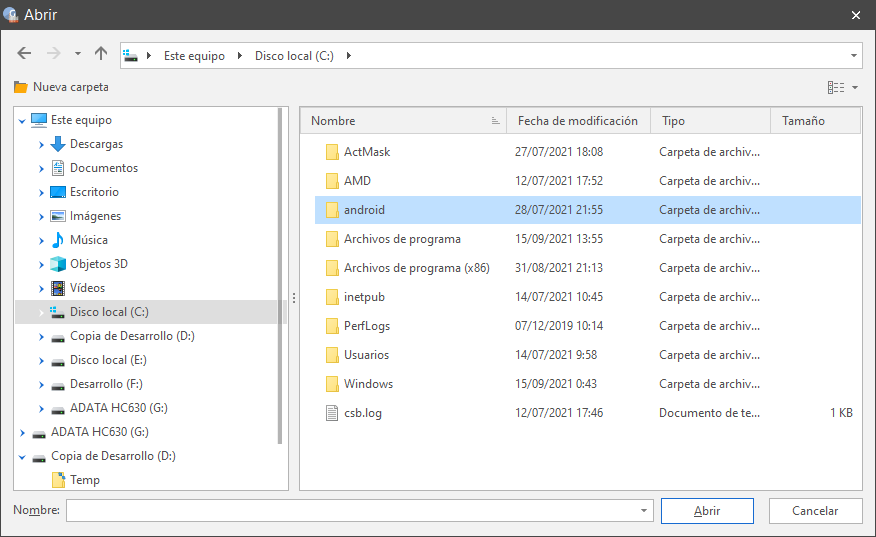Viewport: 876px width, 537px height.
Task: Click the Windows folder icon
Action: pos(333,384)
